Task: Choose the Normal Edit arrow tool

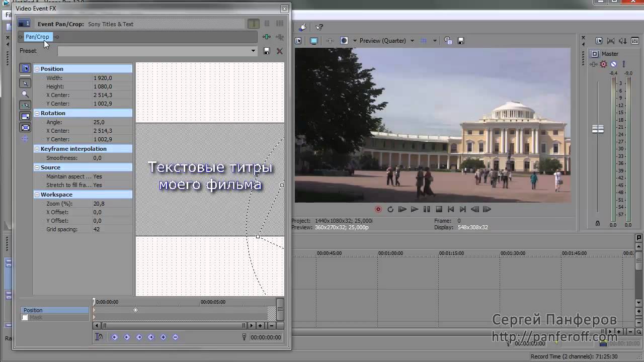Action: click(25, 83)
